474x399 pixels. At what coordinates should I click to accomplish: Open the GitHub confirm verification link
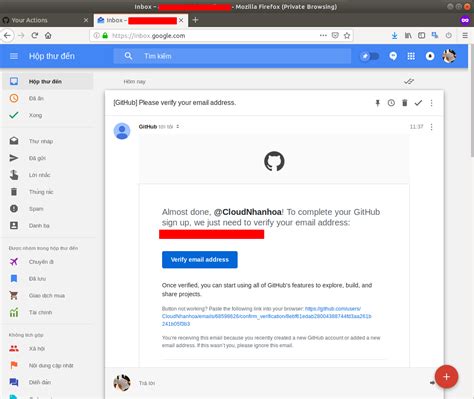[266, 316]
